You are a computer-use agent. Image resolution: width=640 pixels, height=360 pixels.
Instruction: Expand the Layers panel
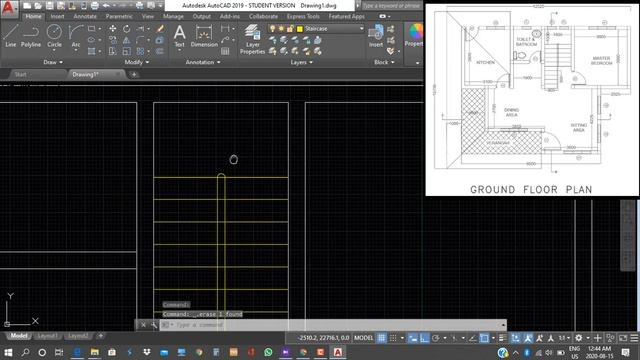(302, 62)
